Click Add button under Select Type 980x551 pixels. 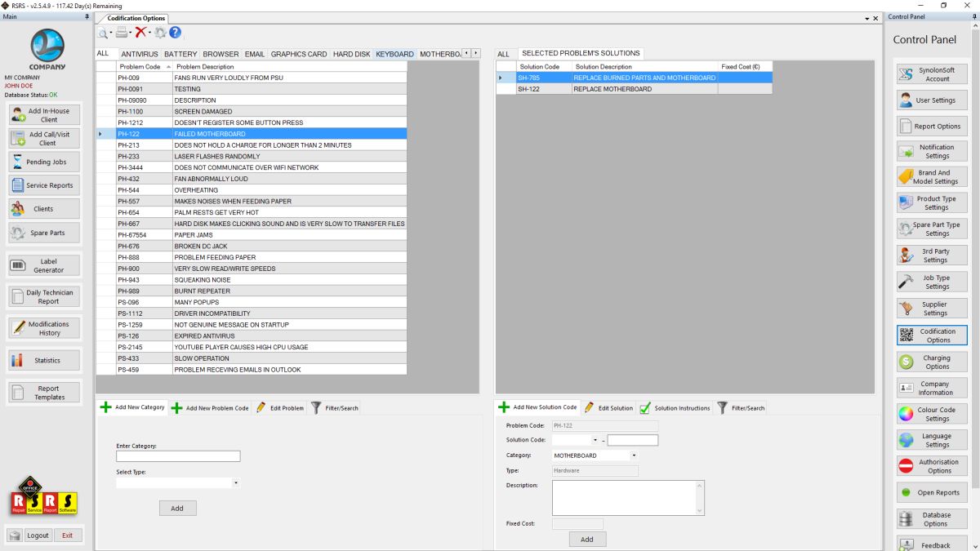tap(177, 508)
